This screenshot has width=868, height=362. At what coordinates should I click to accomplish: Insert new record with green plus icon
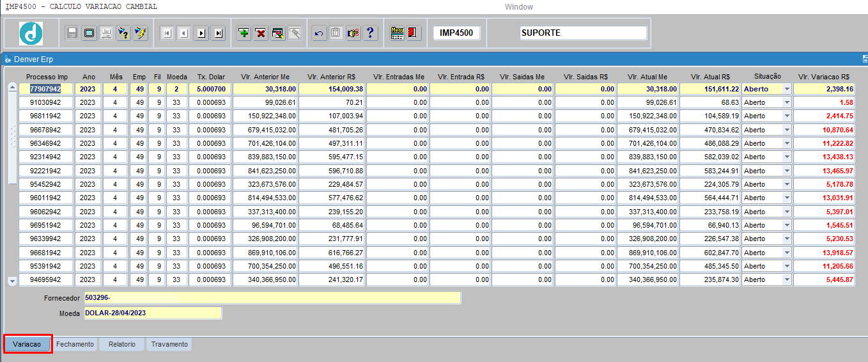(x=244, y=33)
